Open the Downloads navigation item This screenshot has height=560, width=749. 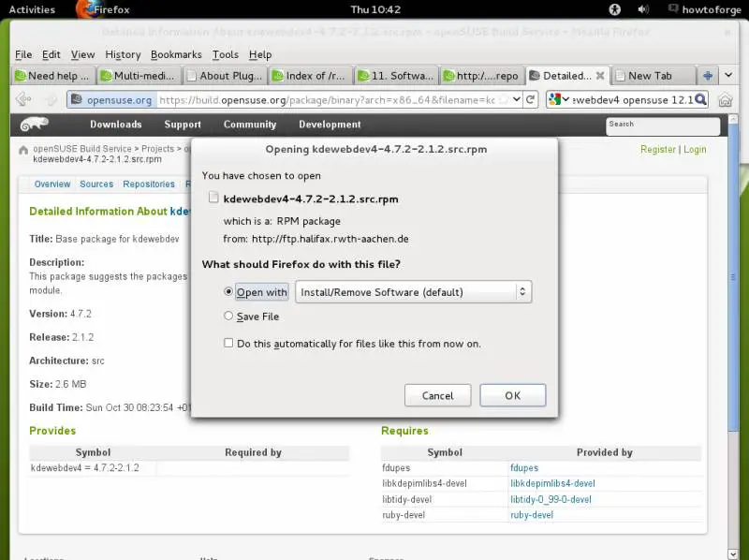[x=115, y=125]
